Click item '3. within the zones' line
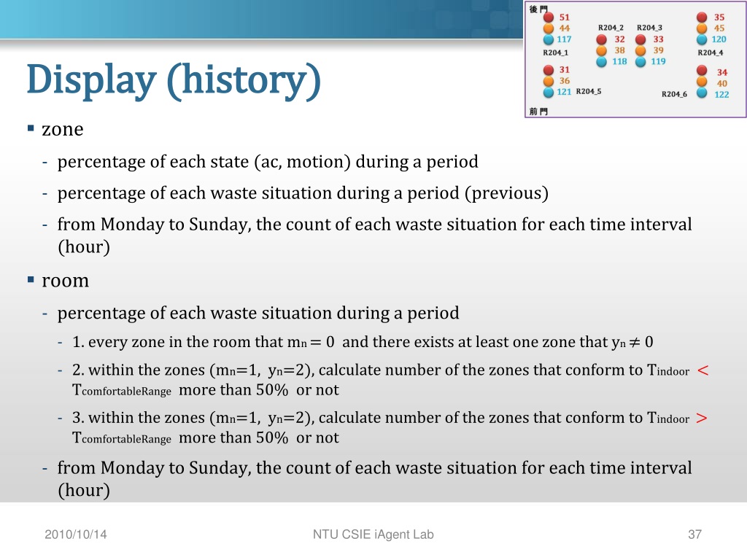This screenshot has width=747, height=560. click(x=390, y=427)
